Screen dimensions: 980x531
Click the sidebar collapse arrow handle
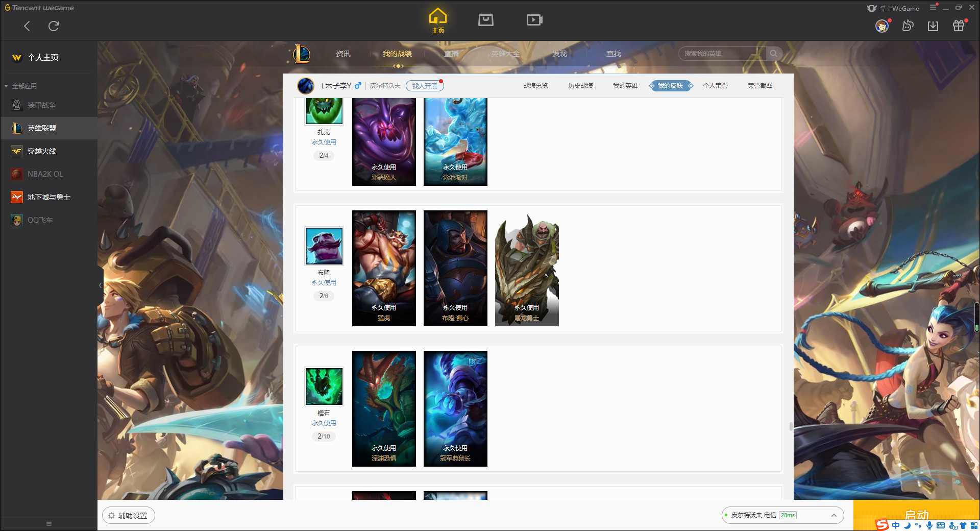[x=100, y=285]
